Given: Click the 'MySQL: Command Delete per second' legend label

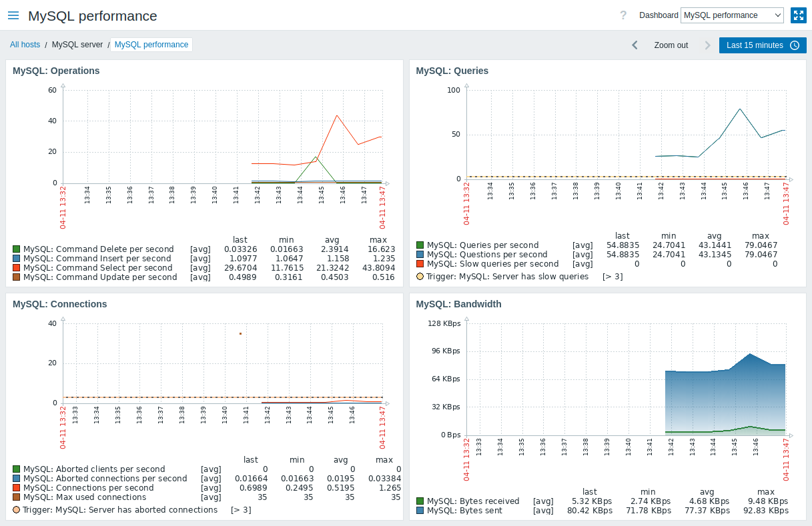Looking at the screenshot, I should click(99, 249).
